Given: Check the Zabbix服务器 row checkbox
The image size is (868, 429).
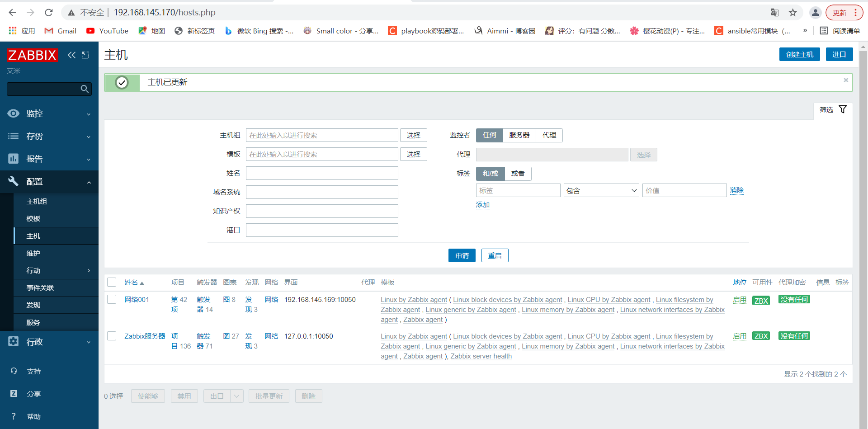Looking at the screenshot, I should click(112, 336).
